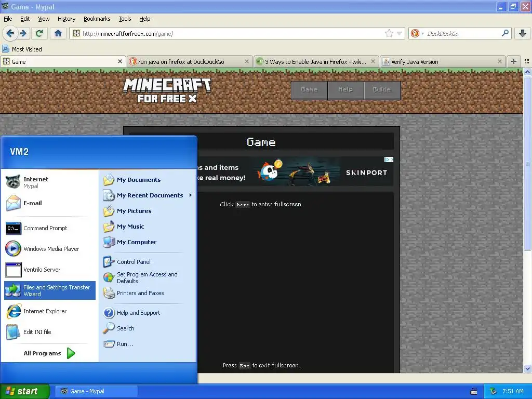Open the File menu

8,19
